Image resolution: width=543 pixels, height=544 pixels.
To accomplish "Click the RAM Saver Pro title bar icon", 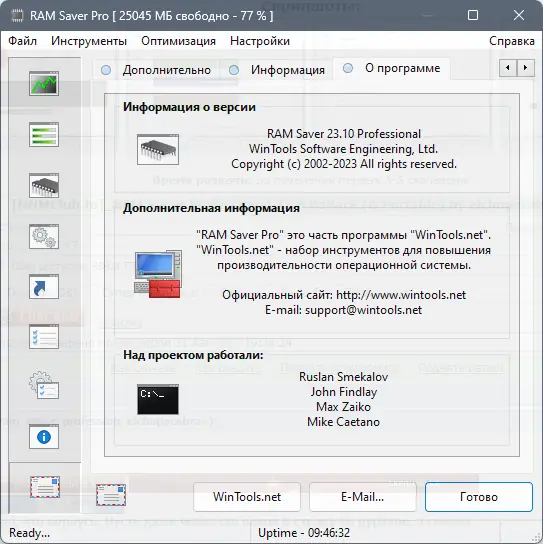I will tap(17, 16).
